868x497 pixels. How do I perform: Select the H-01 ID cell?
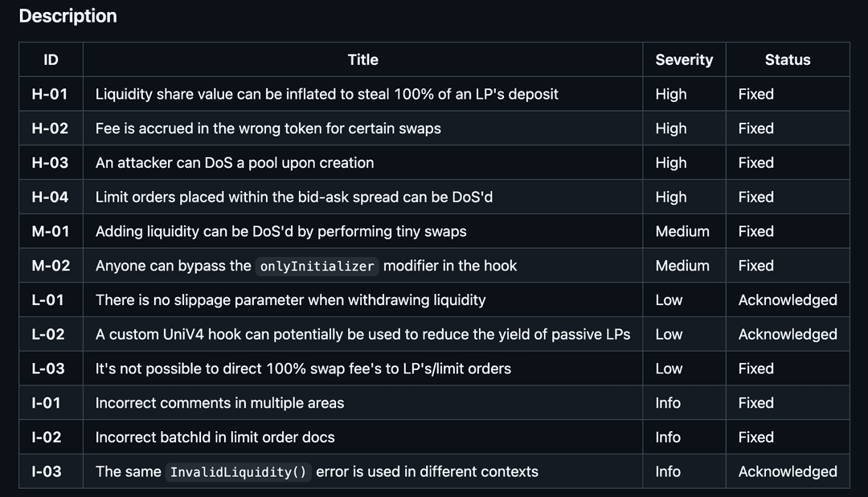pyautogui.click(x=50, y=94)
